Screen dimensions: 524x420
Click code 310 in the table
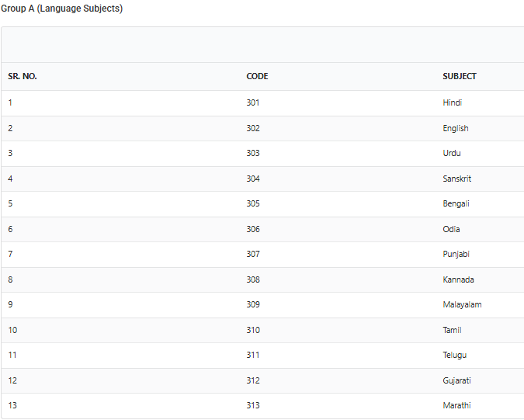tap(253, 330)
